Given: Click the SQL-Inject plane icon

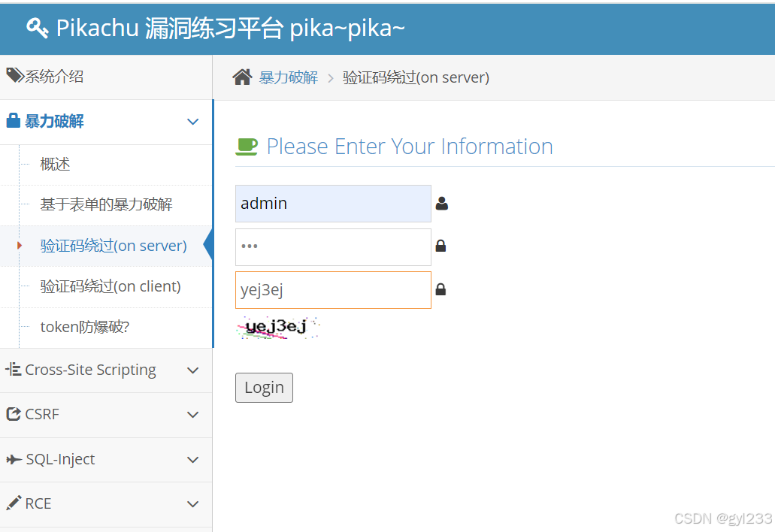Looking at the screenshot, I should 14,459.
